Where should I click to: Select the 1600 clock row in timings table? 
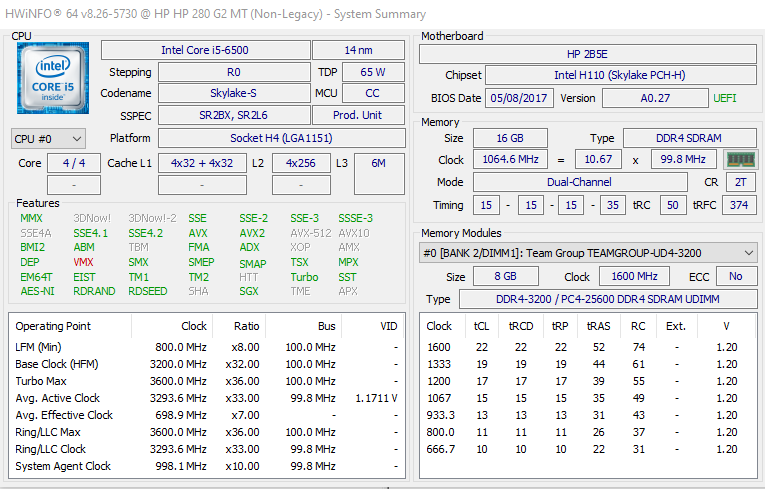point(588,347)
